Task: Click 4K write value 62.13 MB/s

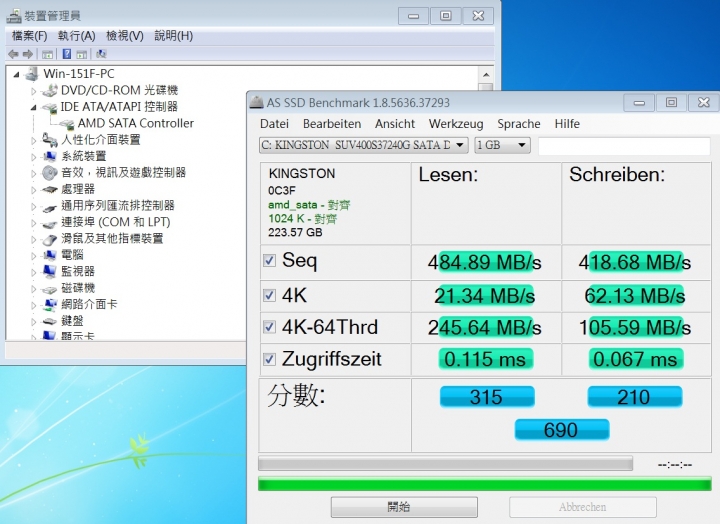Action: point(635,296)
